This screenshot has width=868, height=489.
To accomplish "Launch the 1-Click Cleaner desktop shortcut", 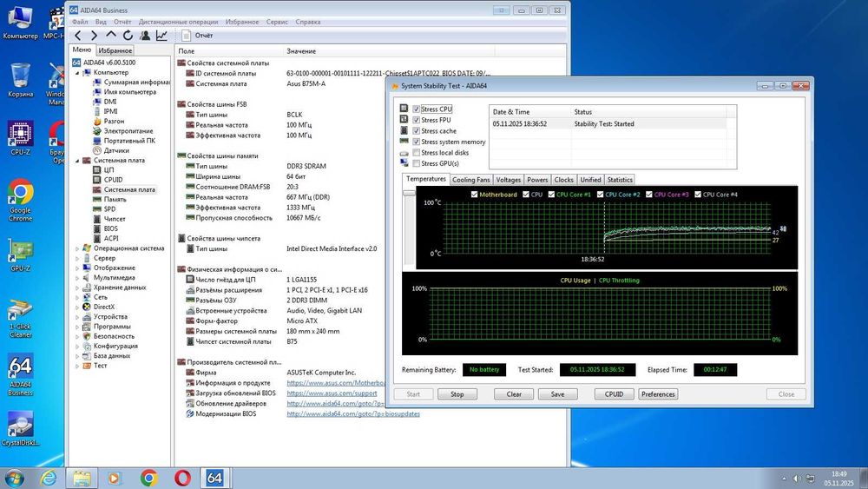I will click(20, 319).
